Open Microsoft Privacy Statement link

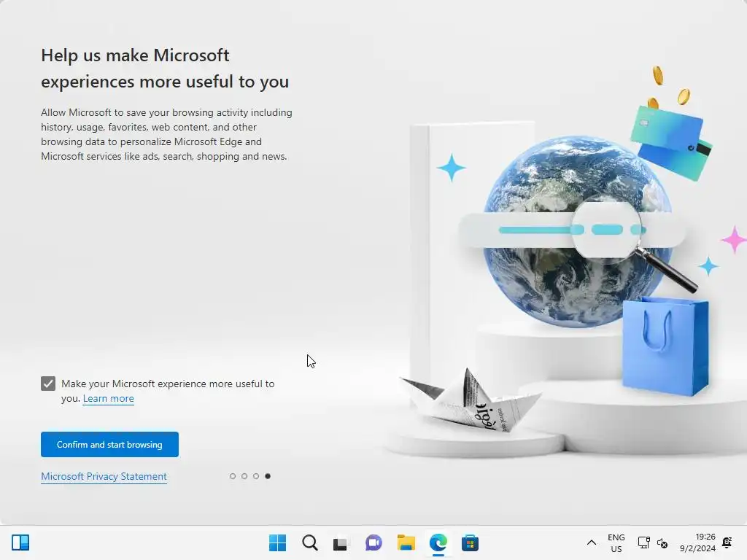point(104,476)
